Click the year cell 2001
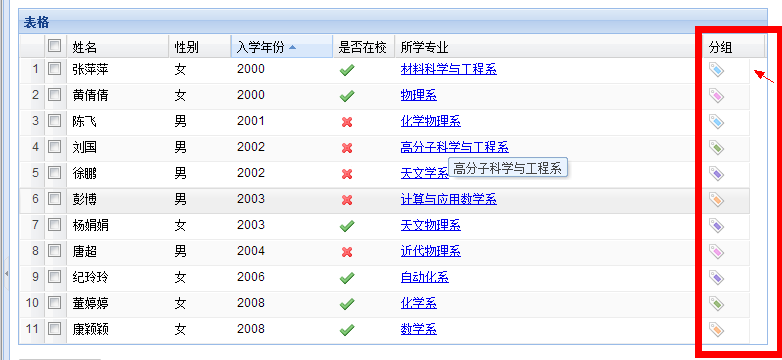Screen dimensions: 782x360 (251, 121)
